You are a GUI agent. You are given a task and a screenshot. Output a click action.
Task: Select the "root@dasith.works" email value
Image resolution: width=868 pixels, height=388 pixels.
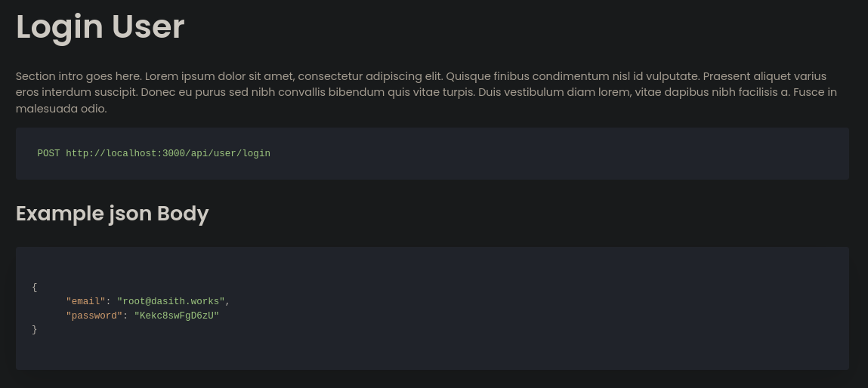point(171,301)
